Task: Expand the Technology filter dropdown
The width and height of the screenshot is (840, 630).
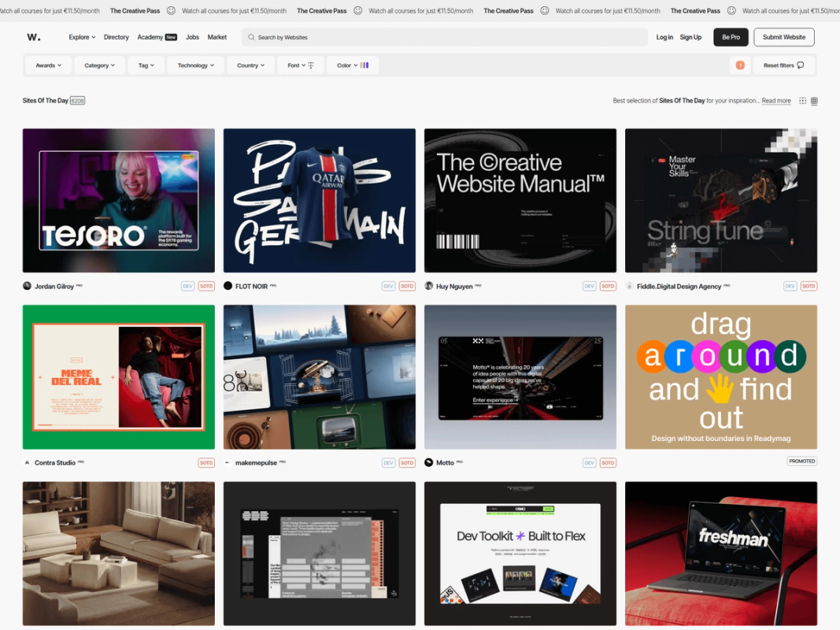Action: coord(195,65)
